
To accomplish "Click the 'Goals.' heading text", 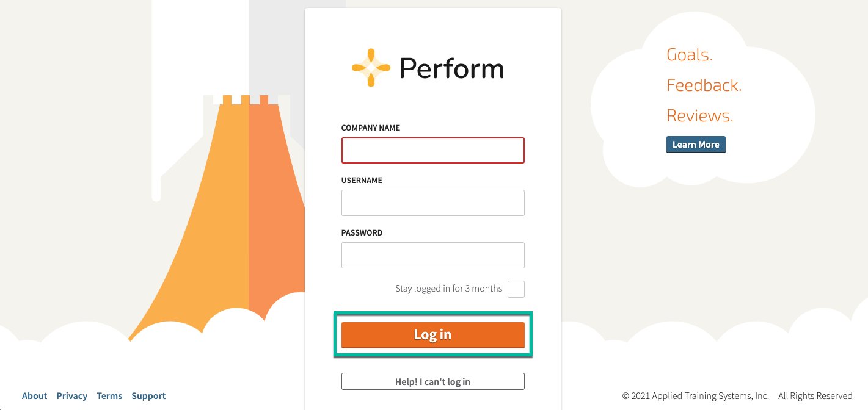I will (x=689, y=55).
